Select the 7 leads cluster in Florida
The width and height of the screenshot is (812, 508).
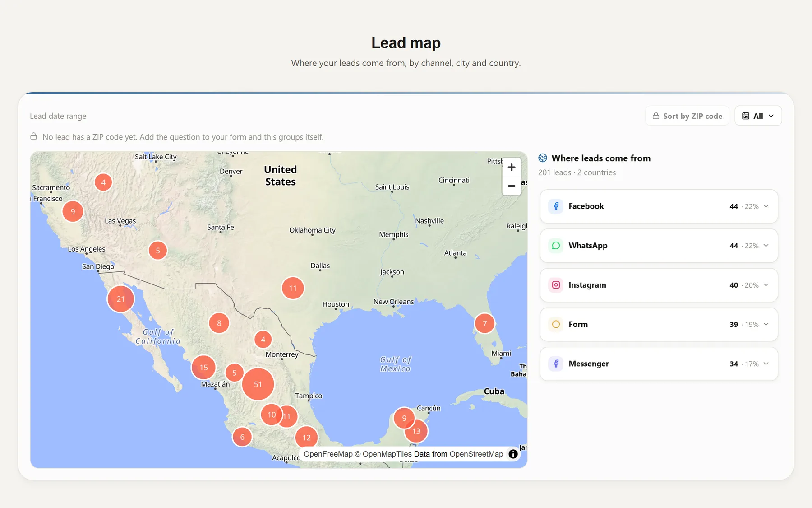[485, 323]
